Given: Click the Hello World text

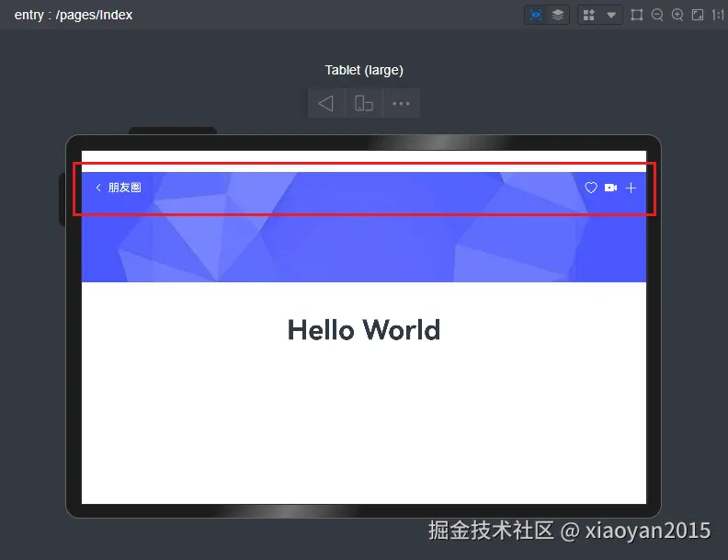Looking at the screenshot, I should pos(363,330).
